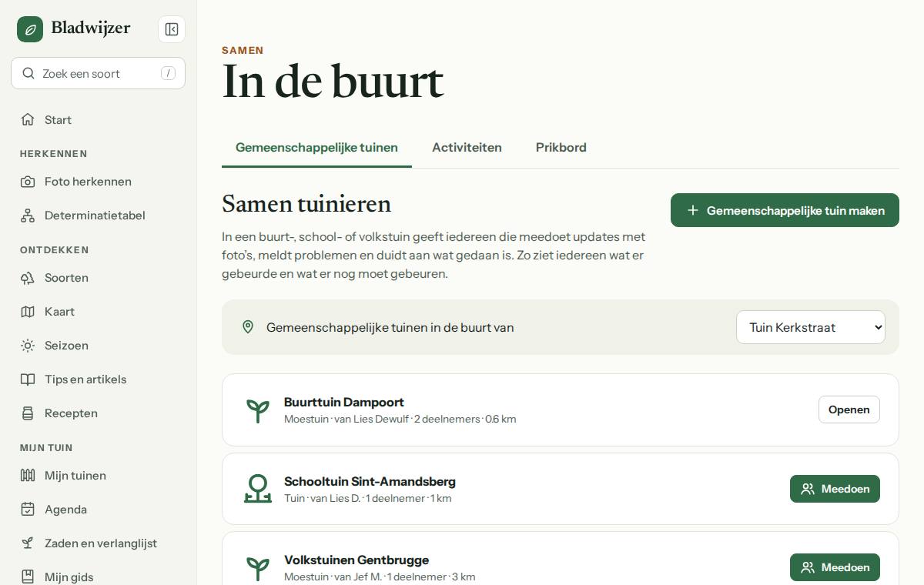Click the Bladwijzer brand name
Image resolution: width=924 pixels, height=585 pixels.
coord(91,28)
